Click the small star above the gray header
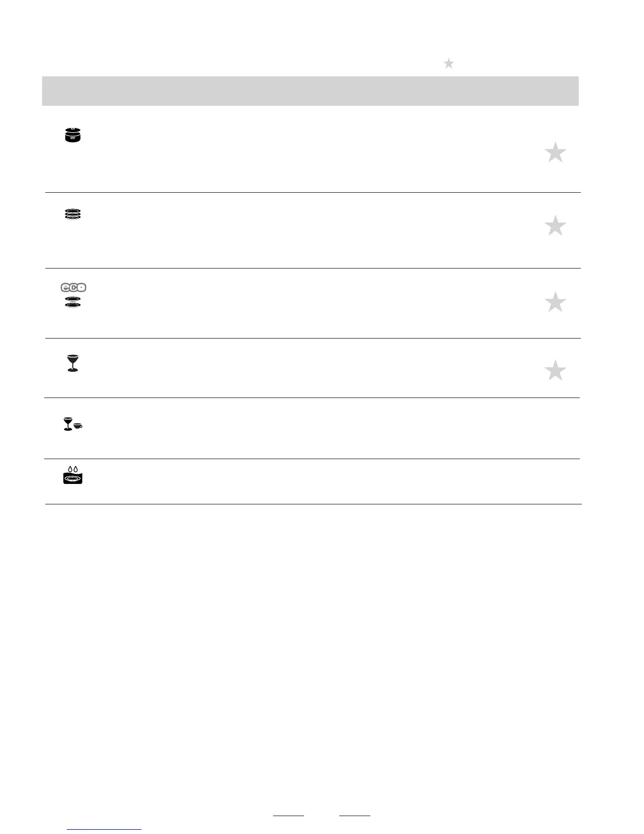This screenshot has height=834, width=644. coord(449,64)
